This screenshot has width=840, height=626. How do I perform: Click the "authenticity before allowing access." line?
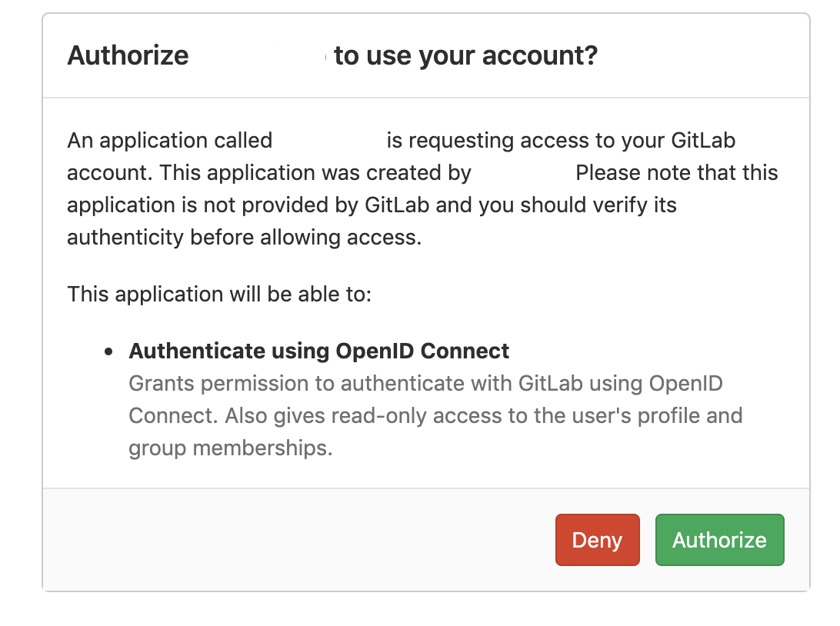[245, 238]
